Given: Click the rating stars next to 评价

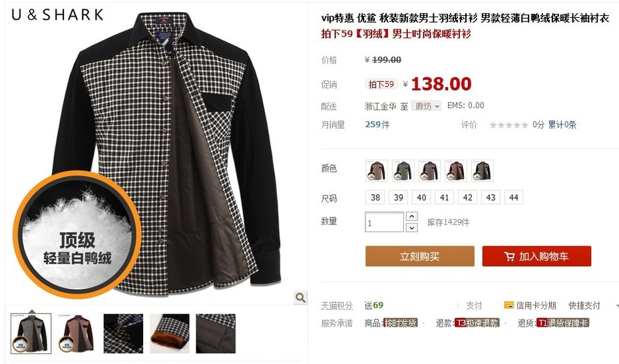Looking at the screenshot, I should [509, 125].
